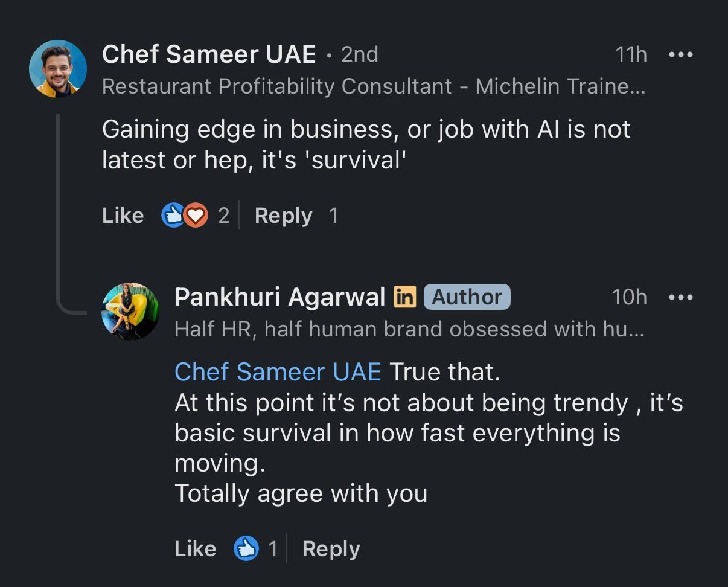Open Chef Sameer UAE's profile picture

click(x=58, y=69)
